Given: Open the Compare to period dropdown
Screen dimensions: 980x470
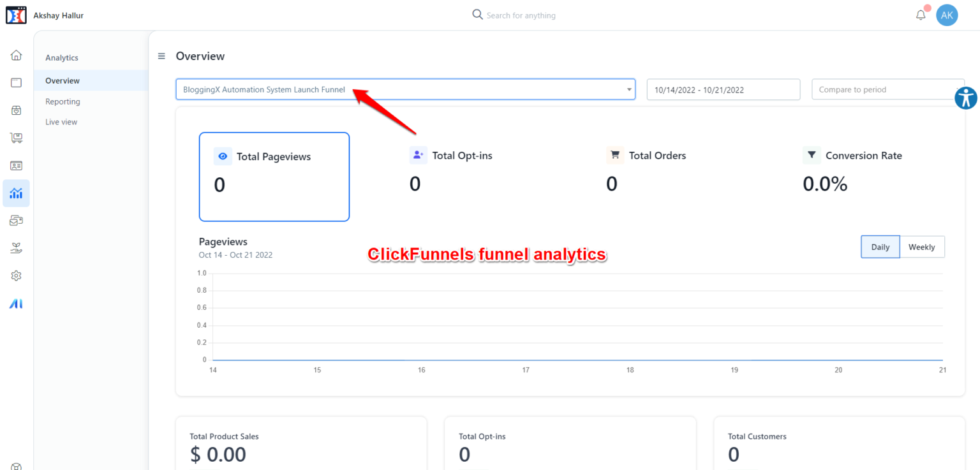Looking at the screenshot, I should [x=887, y=89].
